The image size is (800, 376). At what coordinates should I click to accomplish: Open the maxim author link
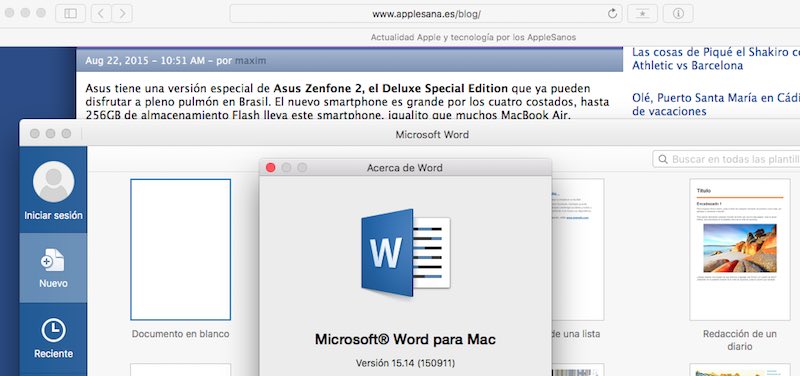[250, 61]
